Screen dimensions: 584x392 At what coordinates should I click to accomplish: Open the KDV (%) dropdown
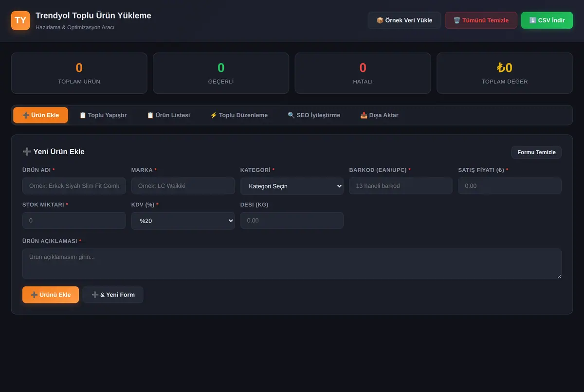point(183,221)
